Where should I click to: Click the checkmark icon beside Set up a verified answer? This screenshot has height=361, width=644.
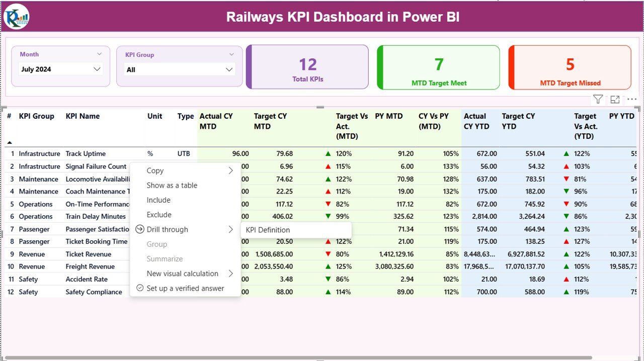click(139, 288)
